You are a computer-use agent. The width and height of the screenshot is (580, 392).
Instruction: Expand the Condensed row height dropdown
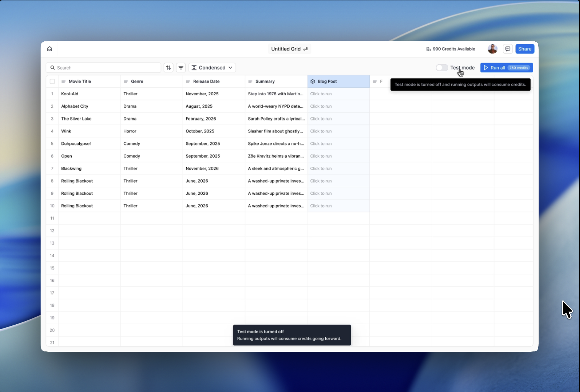pyautogui.click(x=212, y=68)
